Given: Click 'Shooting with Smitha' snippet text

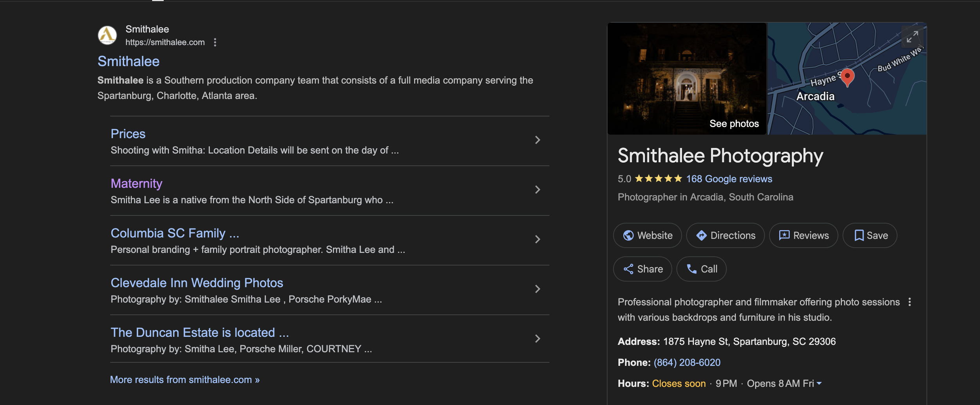Looking at the screenshot, I should click(x=254, y=150).
